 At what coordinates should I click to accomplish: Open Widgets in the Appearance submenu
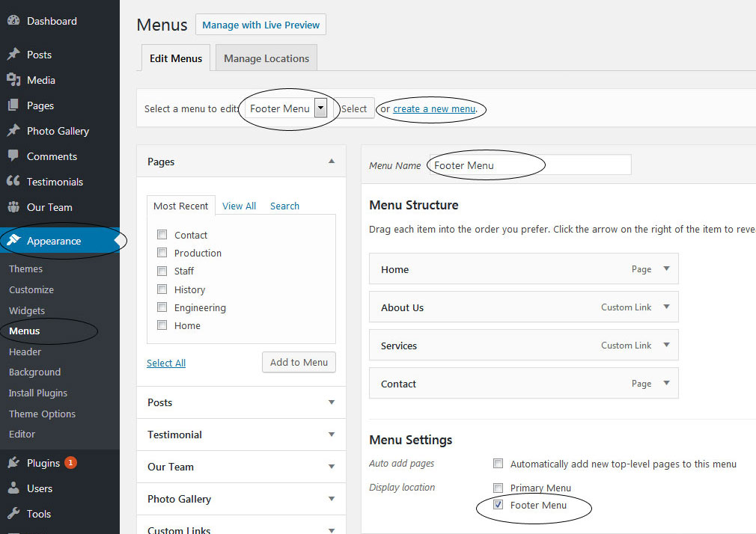27,310
